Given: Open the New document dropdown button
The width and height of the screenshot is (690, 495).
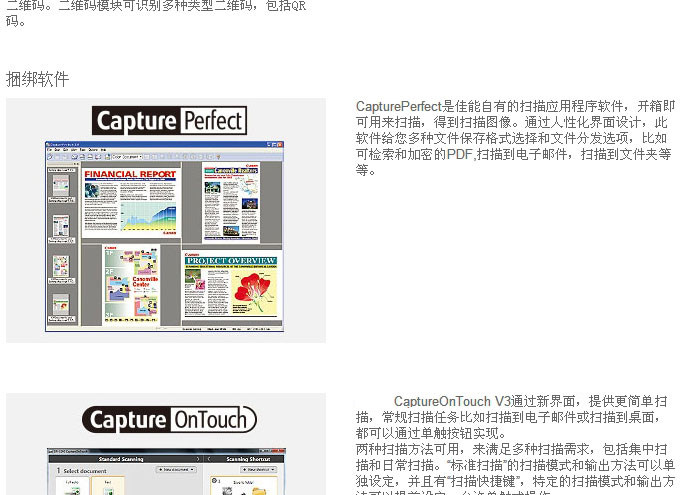Looking at the screenshot, I should (176, 469).
